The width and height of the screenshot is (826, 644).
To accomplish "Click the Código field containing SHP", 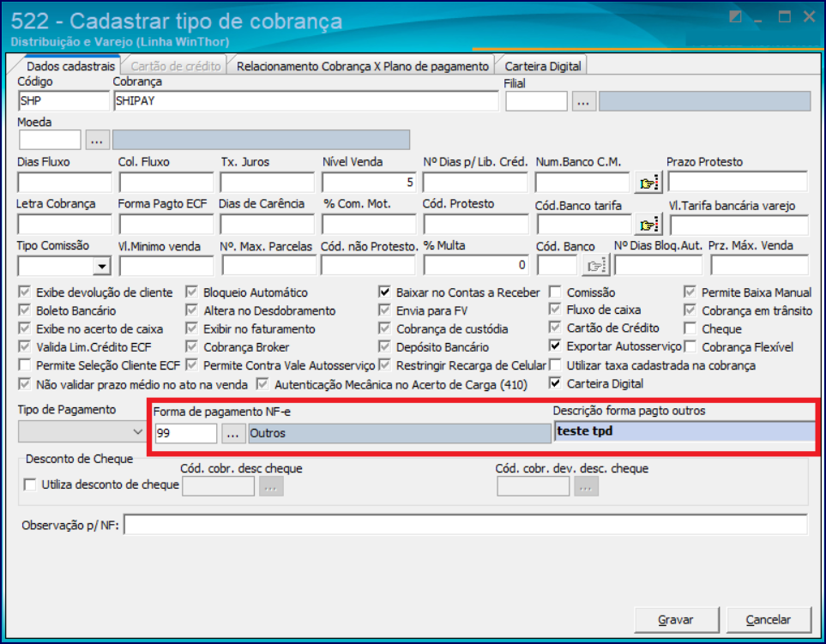I will (x=63, y=100).
